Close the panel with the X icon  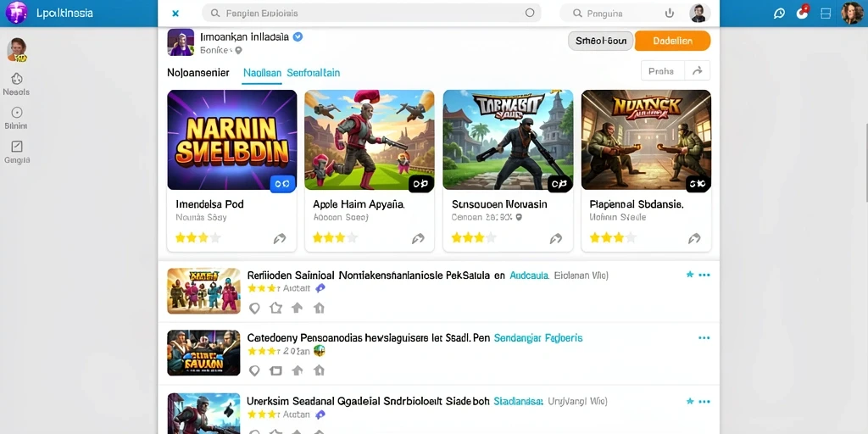point(175,14)
